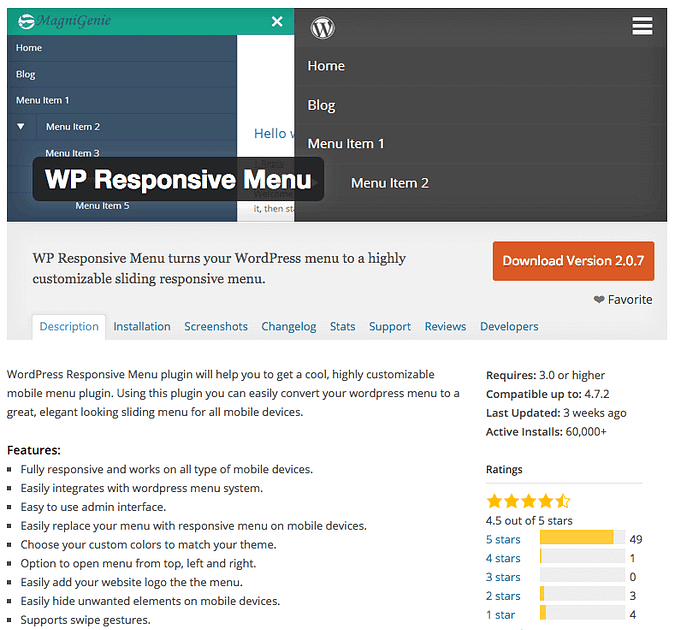Filter reviews by 5 stars link
The width and height of the screenshot is (675, 630).
click(x=503, y=539)
